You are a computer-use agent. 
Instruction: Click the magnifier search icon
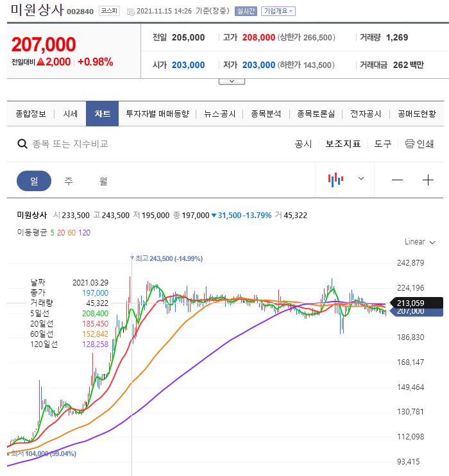point(22,144)
